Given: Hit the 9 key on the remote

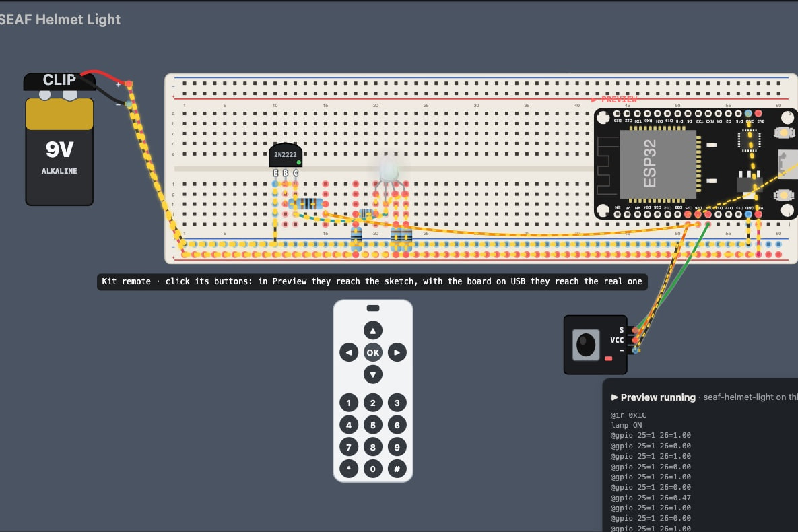Looking at the screenshot, I should click(x=397, y=448).
